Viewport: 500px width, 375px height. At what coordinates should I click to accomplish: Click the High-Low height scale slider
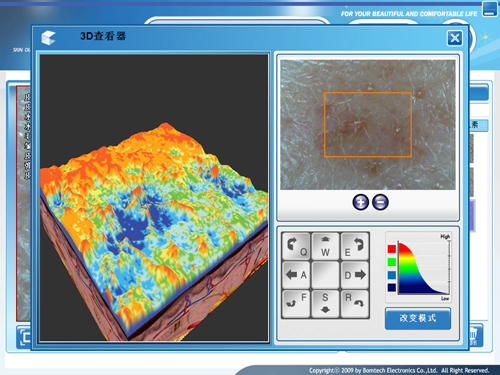click(449, 267)
